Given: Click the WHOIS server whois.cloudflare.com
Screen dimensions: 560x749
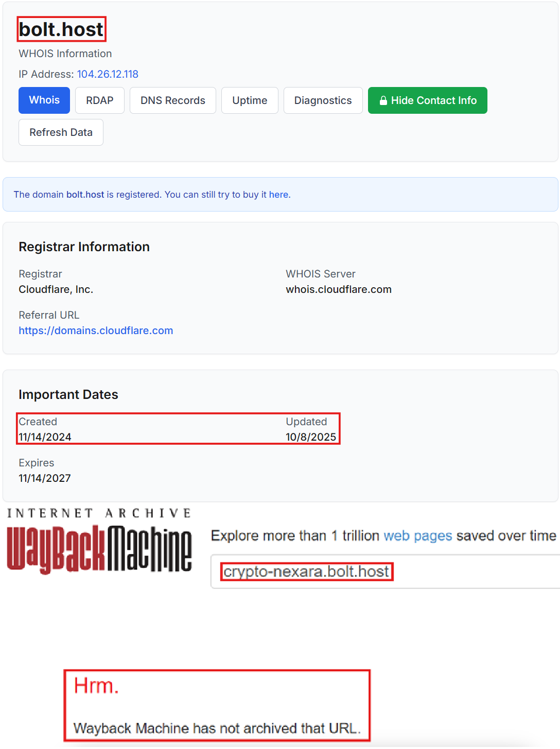Looking at the screenshot, I should tap(338, 289).
